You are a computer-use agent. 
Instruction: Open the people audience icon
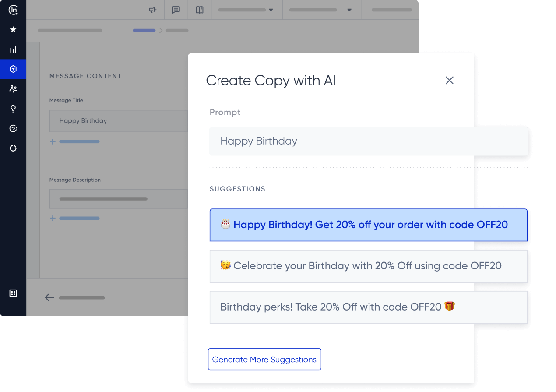pos(13,89)
